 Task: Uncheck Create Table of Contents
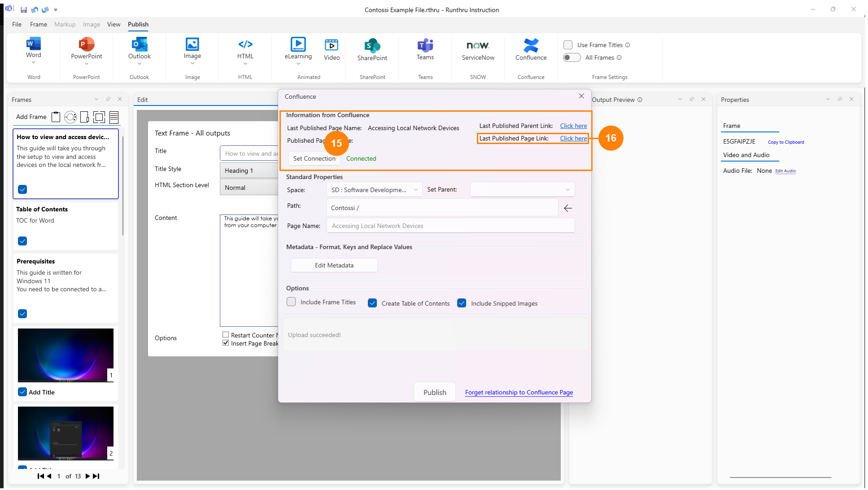[x=372, y=303]
